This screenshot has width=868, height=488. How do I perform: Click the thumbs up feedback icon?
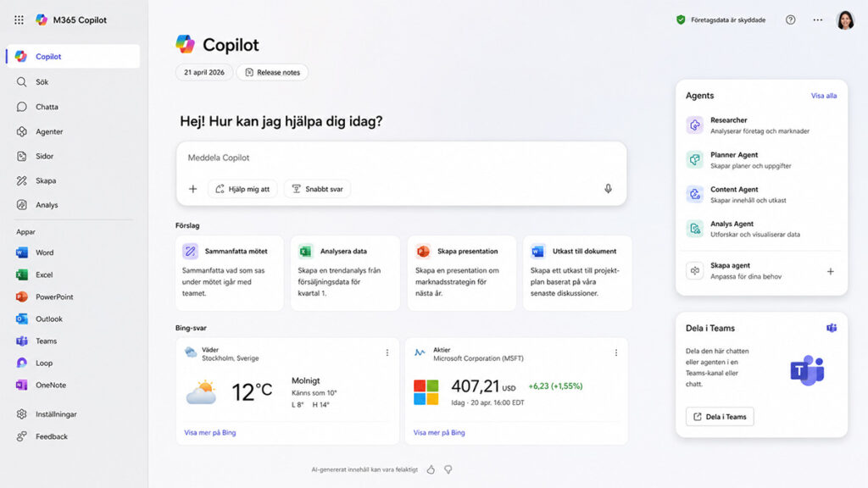tap(431, 469)
